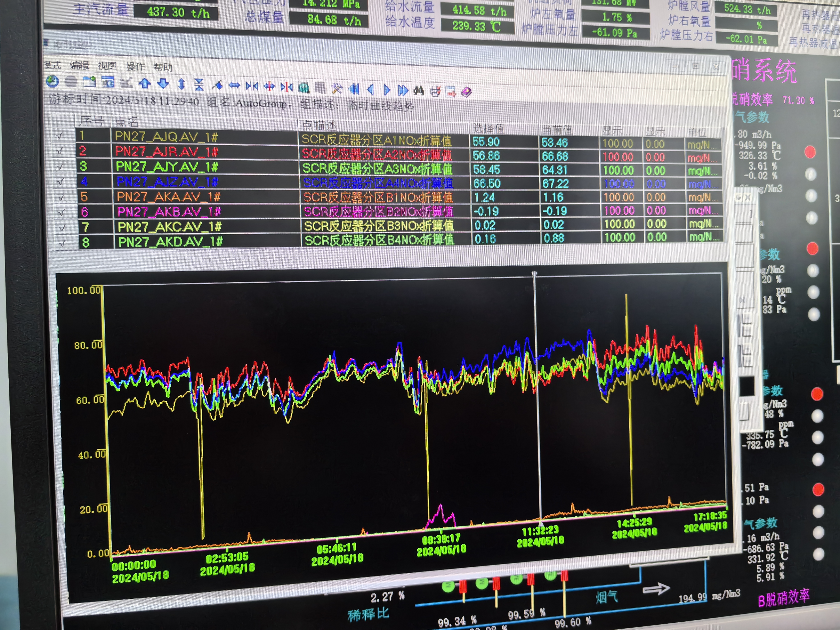Open the 编辑 menu
Screen dimensions: 840x630
click(x=79, y=66)
